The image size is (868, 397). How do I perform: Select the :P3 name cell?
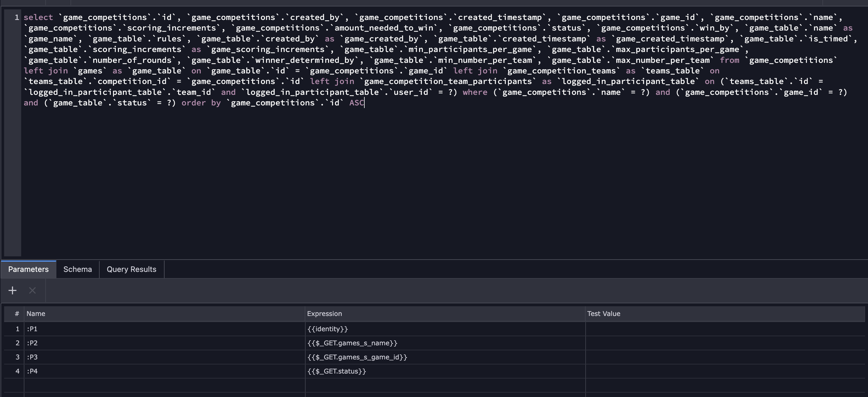(164, 357)
